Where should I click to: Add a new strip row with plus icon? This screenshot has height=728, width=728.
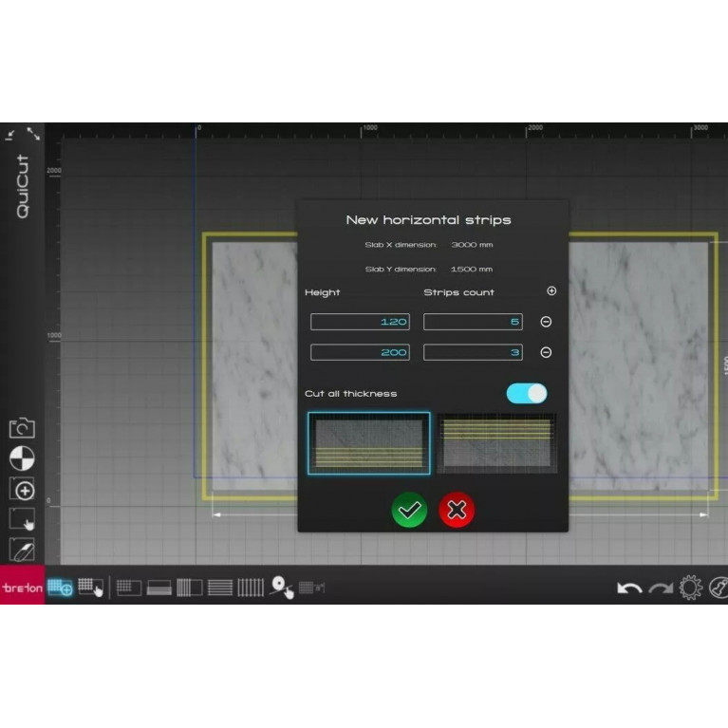551,291
